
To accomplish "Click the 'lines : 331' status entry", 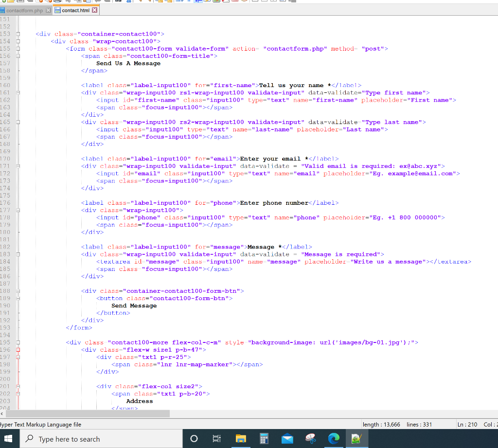I will coord(419,425).
